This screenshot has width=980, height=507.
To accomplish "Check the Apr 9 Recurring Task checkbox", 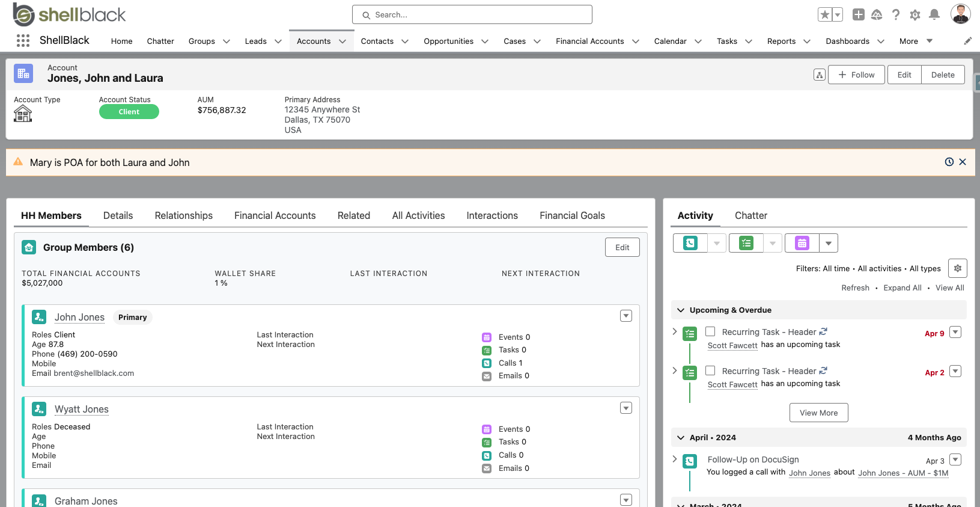I will 710,331.
